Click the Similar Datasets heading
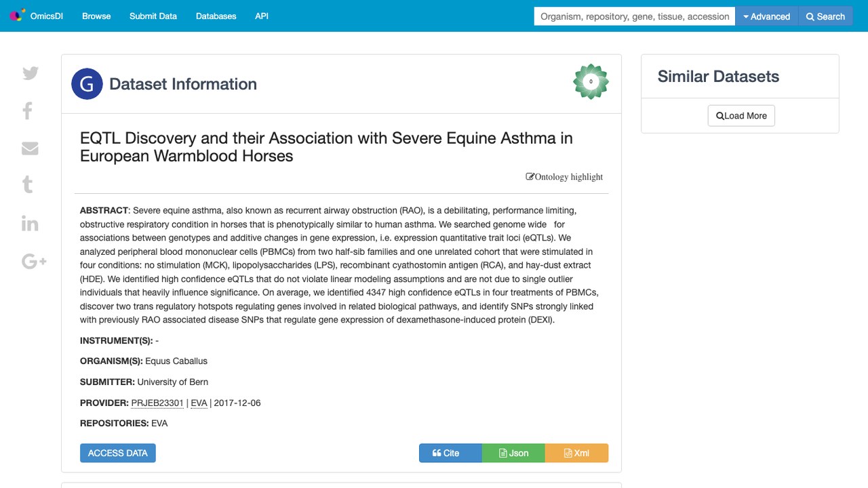The image size is (868, 488). coord(718,77)
